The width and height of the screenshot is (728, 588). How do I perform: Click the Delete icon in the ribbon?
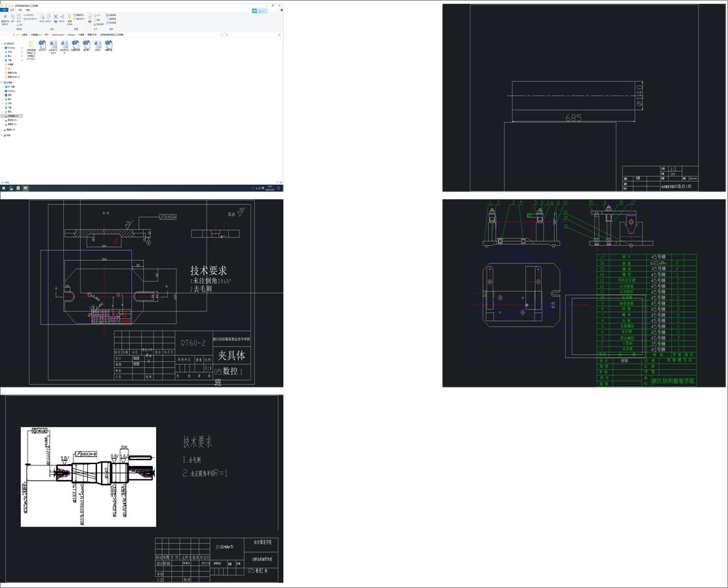[56, 18]
